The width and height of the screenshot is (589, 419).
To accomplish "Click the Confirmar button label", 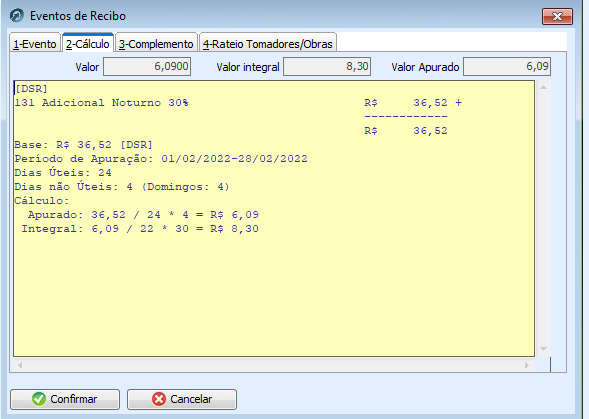I will (x=74, y=399).
